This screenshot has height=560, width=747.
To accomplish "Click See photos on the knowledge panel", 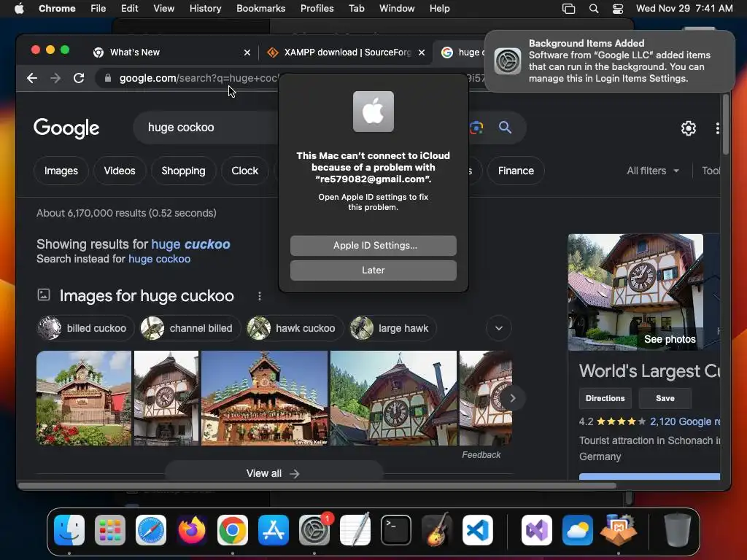I will (670, 339).
